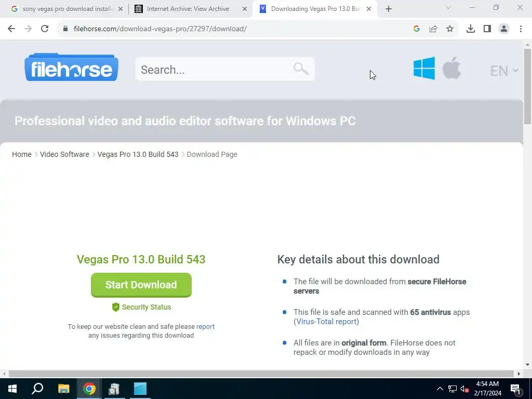Click the browser forward arrow
Screen dimensions: 532x399
tap(28, 29)
